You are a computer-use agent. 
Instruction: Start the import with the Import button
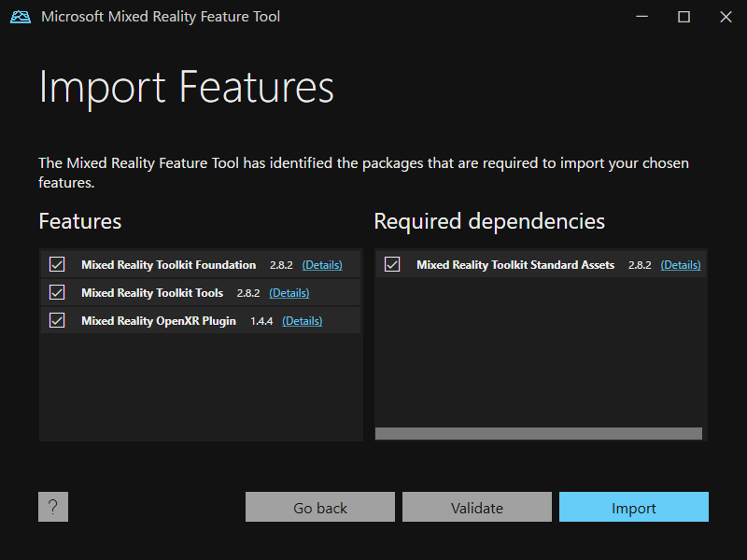point(634,508)
